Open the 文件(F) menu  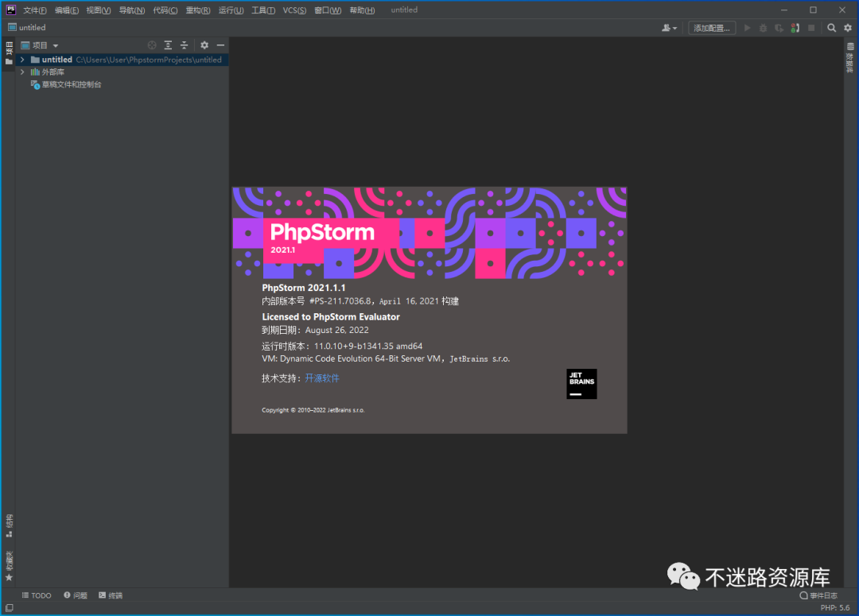[34, 10]
